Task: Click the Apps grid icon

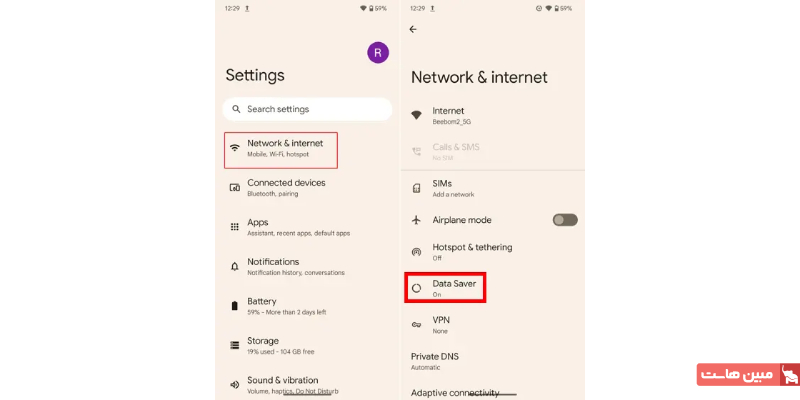Action: pos(235,227)
